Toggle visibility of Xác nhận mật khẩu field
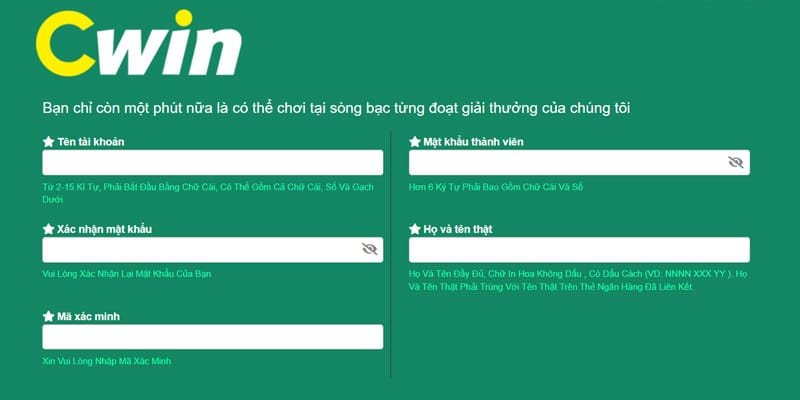Image resolution: width=800 pixels, height=400 pixels. pos(369,249)
